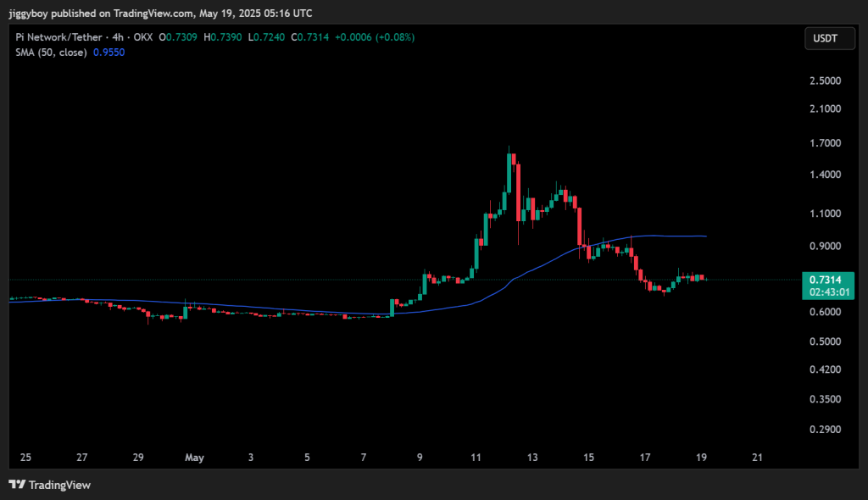Select the SMA (50, close) indicator label

pyautogui.click(x=52, y=53)
